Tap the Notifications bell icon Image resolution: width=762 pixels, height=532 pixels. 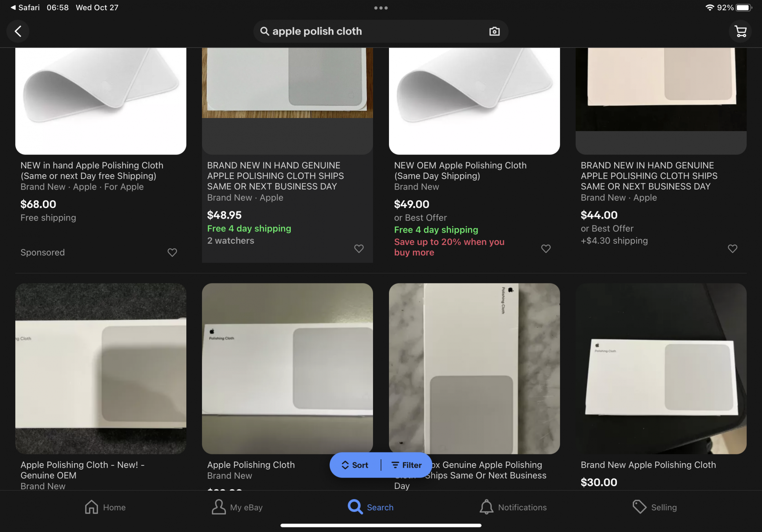point(486,507)
